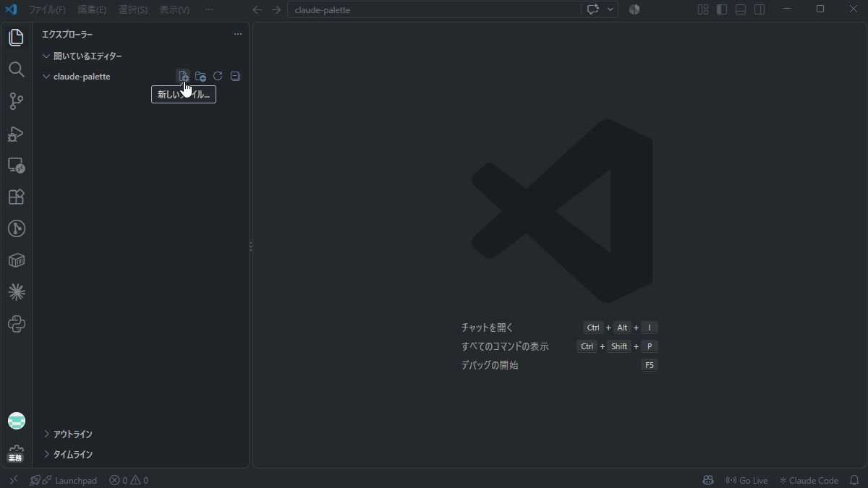
Task: Click the remote window indicator in status bar
Action: pyautogui.click(x=13, y=480)
